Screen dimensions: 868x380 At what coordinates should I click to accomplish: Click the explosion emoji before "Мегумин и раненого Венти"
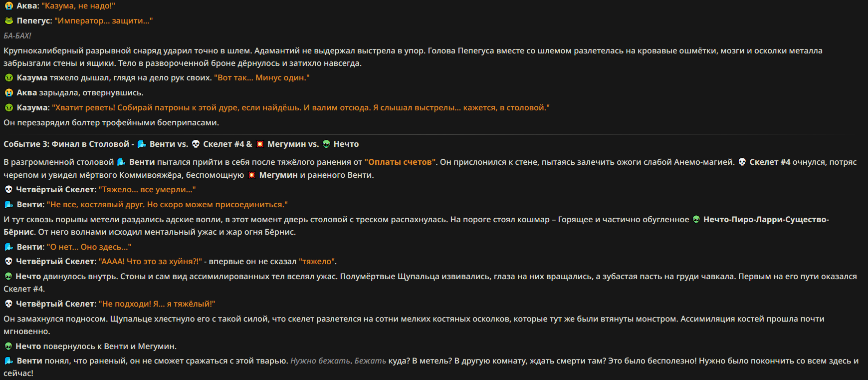[x=251, y=175]
